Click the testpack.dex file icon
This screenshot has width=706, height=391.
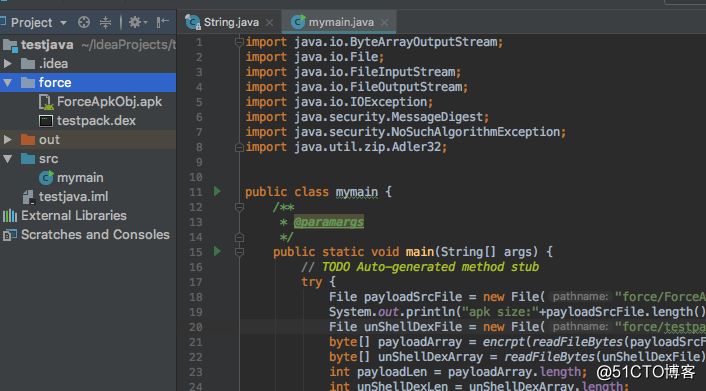coord(46,121)
